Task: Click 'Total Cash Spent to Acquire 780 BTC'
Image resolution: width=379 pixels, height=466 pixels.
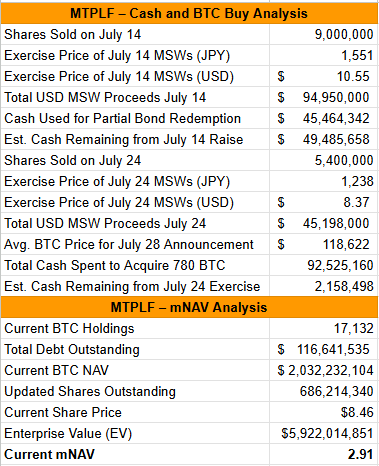Action: pyautogui.click(x=115, y=266)
